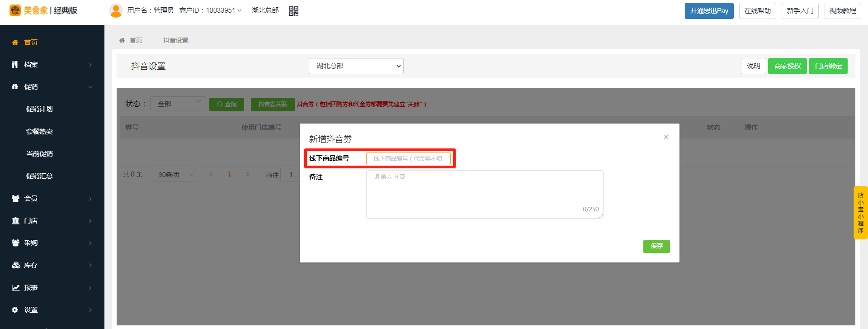Expand the 库存 menu chevron
The image size is (868, 329).
[90, 265]
